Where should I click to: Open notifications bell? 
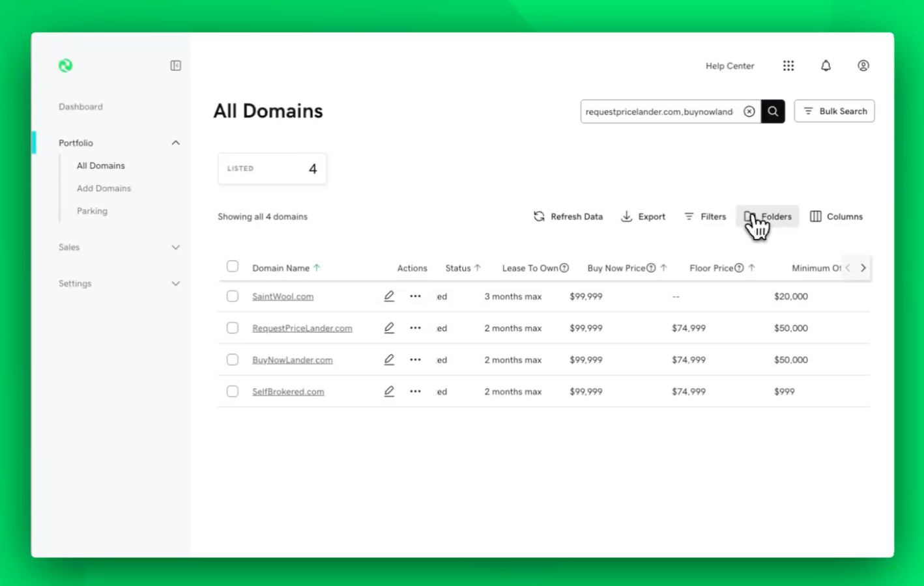(826, 66)
